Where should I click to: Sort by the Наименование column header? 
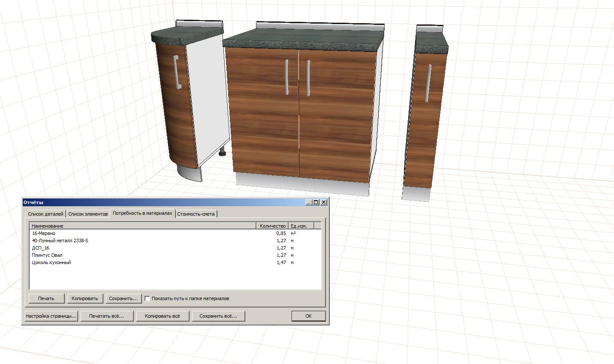pyautogui.click(x=143, y=226)
